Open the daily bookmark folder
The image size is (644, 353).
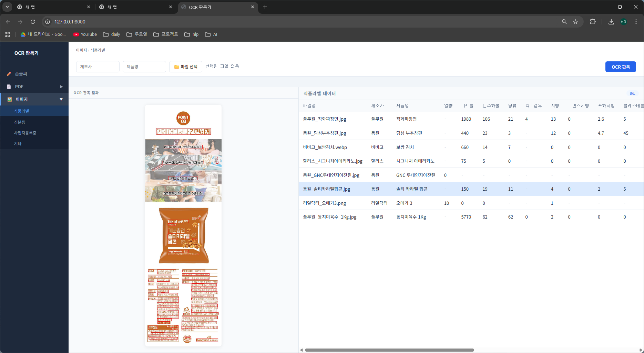pos(112,34)
